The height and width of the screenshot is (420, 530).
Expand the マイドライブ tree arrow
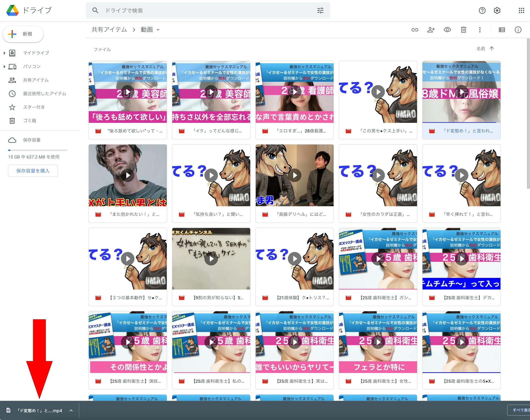[x=4, y=53]
